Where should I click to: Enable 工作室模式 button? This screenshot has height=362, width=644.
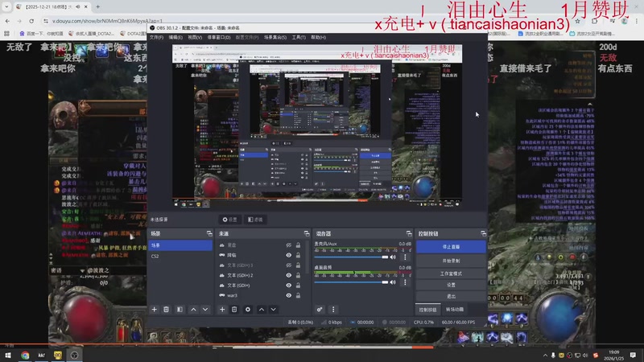[x=451, y=274]
